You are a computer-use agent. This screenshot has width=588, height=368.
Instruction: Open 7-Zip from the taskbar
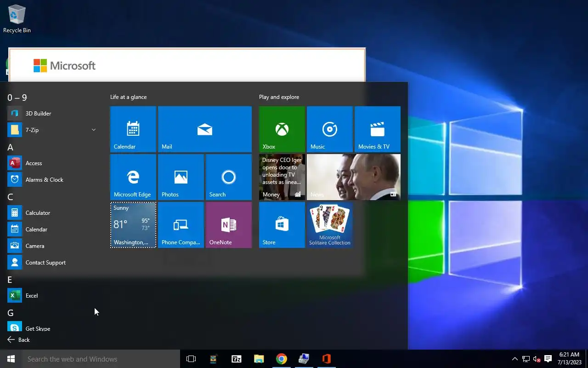(237, 359)
